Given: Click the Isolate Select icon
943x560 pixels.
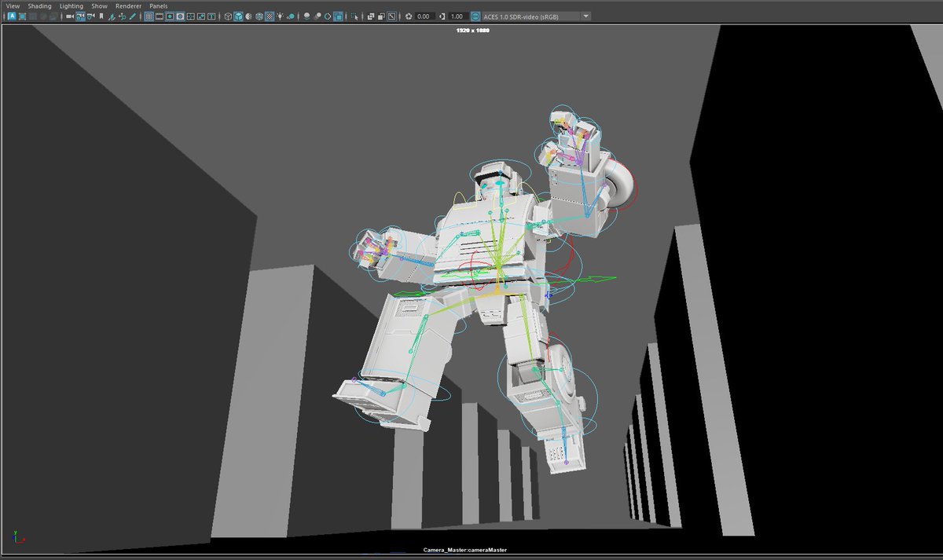Looking at the screenshot, I should (x=354, y=16).
